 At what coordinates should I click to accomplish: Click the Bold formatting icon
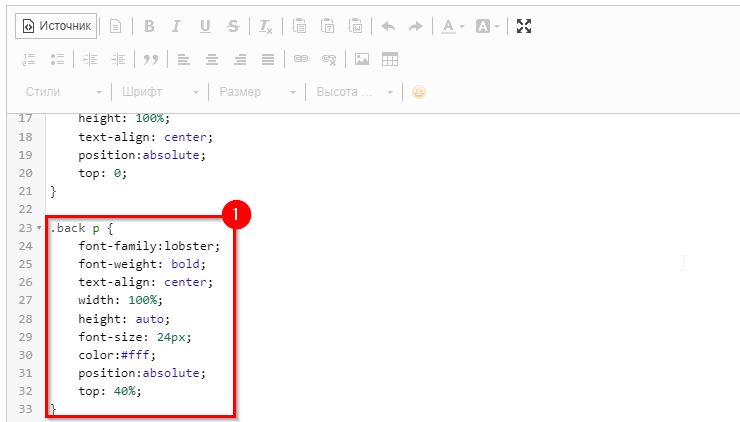pos(149,26)
